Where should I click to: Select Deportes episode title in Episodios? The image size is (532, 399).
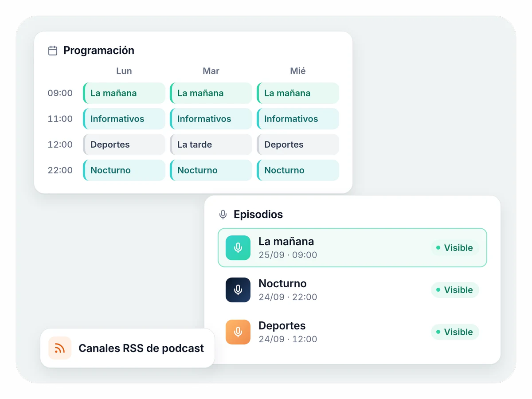pos(282,326)
